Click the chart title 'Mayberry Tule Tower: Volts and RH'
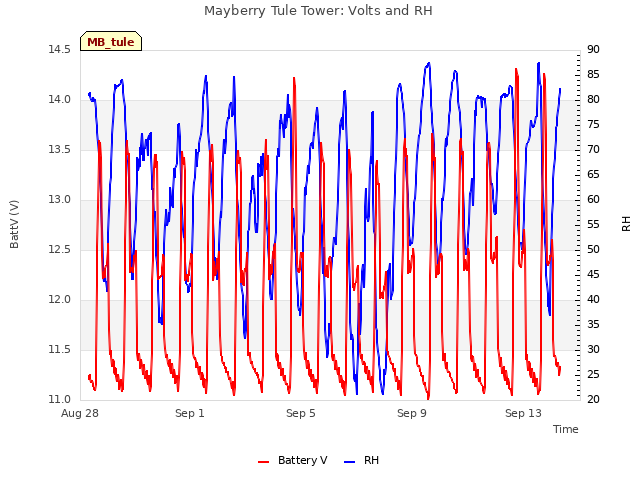The image size is (640, 480). [318, 11]
